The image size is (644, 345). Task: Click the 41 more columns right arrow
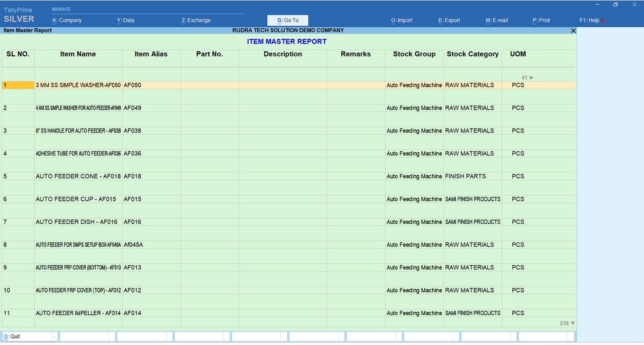click(531, 78)
